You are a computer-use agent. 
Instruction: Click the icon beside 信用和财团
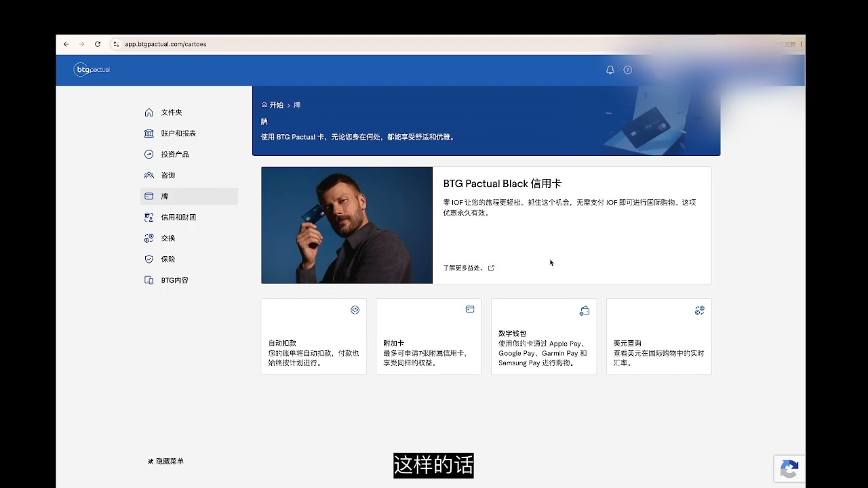pos(149,218)
